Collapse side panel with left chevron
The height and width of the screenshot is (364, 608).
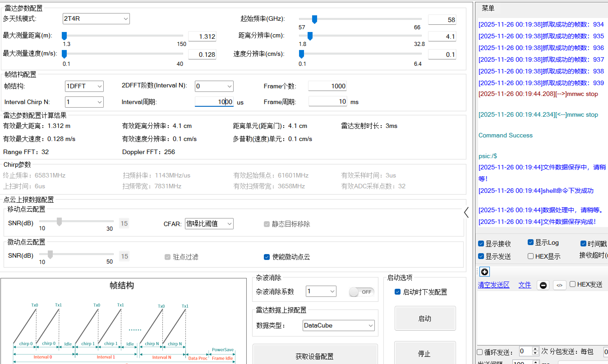tap(466, 212)
